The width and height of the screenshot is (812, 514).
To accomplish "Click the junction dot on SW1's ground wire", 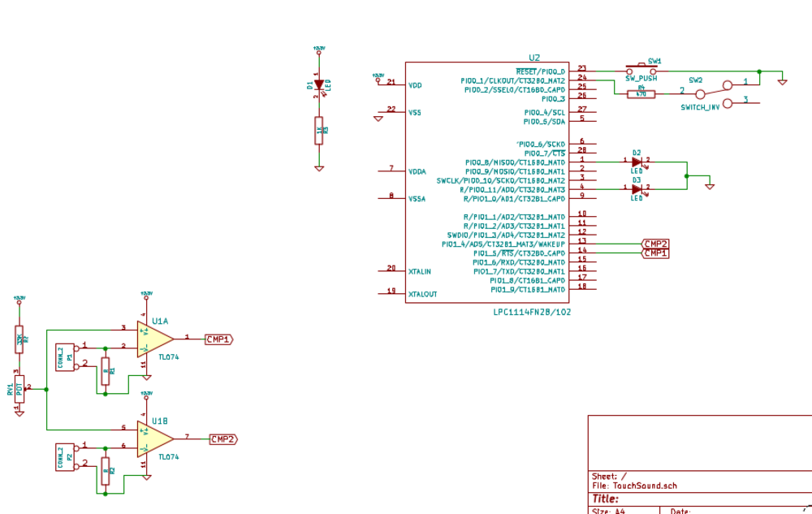I will [759, 71].
